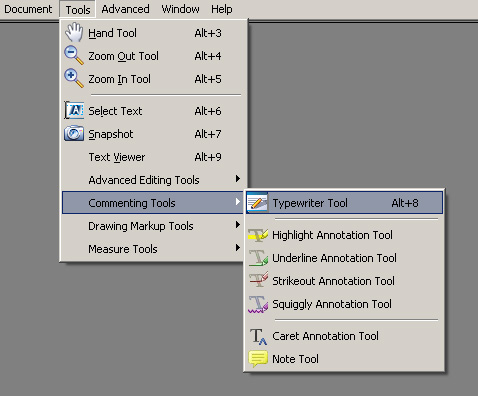
Task: Click the Alt+9 shortcut text
Action: (208, 157)
